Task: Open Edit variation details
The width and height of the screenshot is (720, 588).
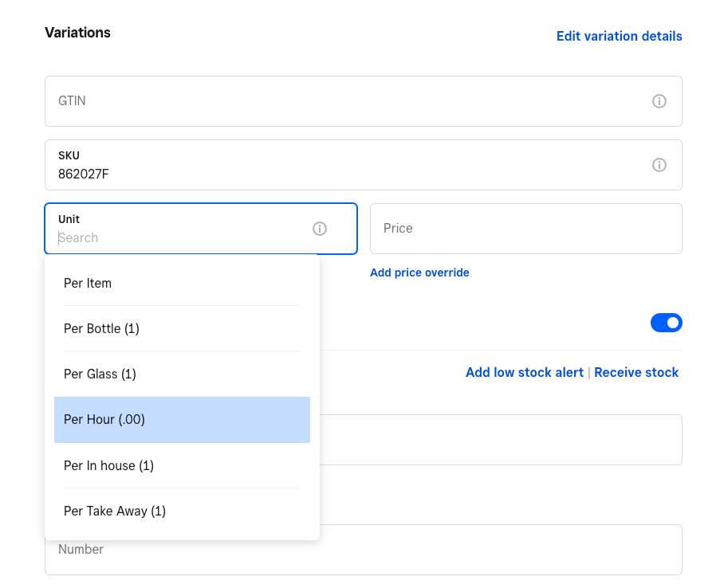Action: tap(619, 36)
